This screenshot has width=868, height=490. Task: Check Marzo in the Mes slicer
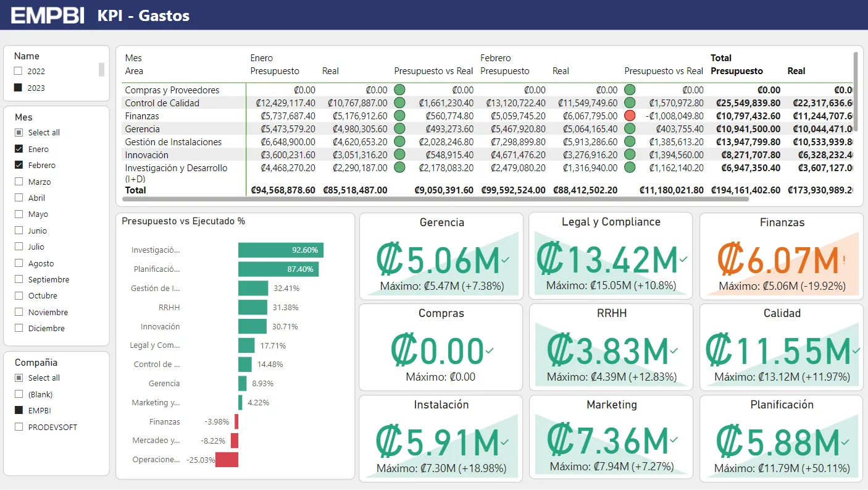click(x=19, y=181)
